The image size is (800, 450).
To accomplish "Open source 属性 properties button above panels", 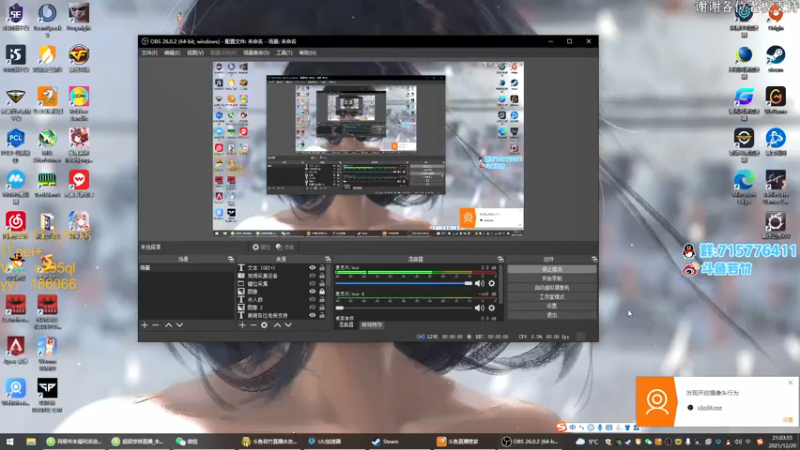I will click(261, 247).
